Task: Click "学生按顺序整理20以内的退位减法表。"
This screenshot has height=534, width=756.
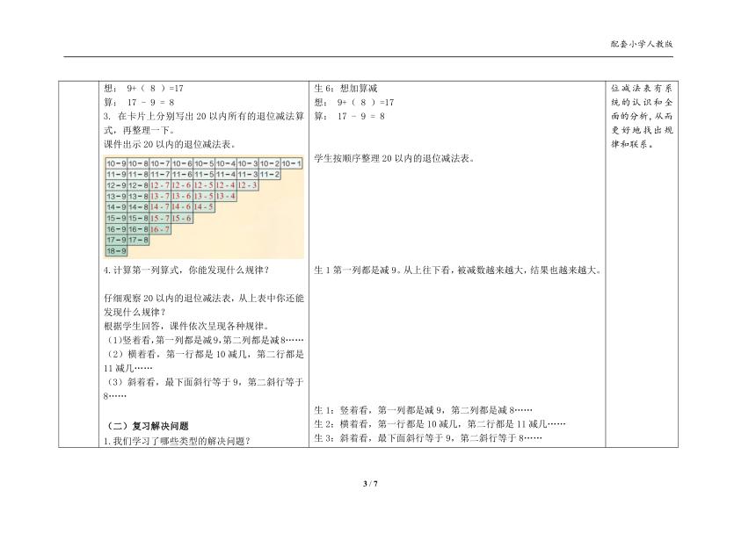Action: coord(395,158)
